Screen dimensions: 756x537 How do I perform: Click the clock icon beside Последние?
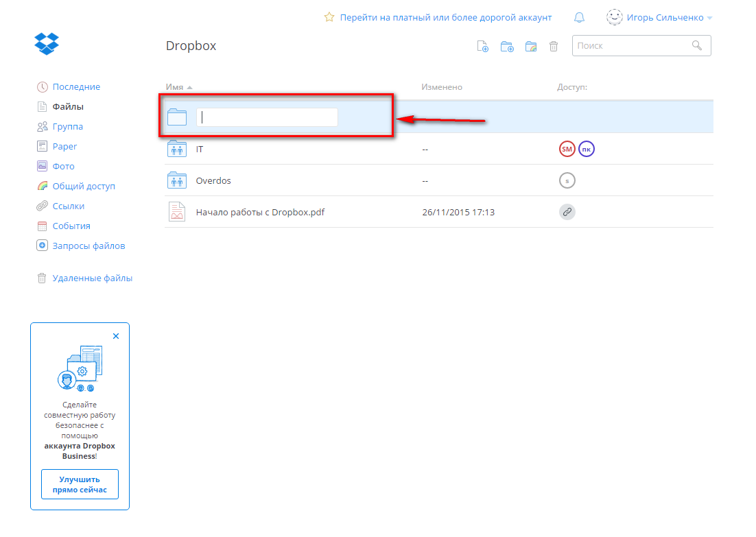[43, 87]
